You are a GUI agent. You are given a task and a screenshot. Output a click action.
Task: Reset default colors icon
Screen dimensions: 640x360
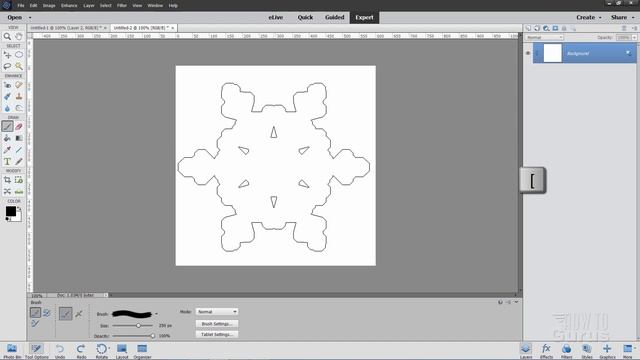click(x=8, y=219)
